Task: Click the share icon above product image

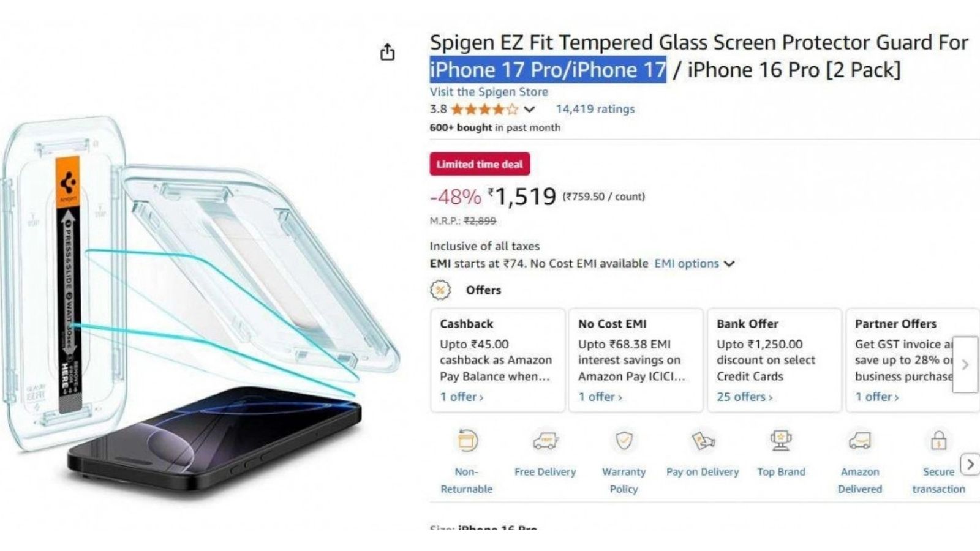Action: point(387,53)
